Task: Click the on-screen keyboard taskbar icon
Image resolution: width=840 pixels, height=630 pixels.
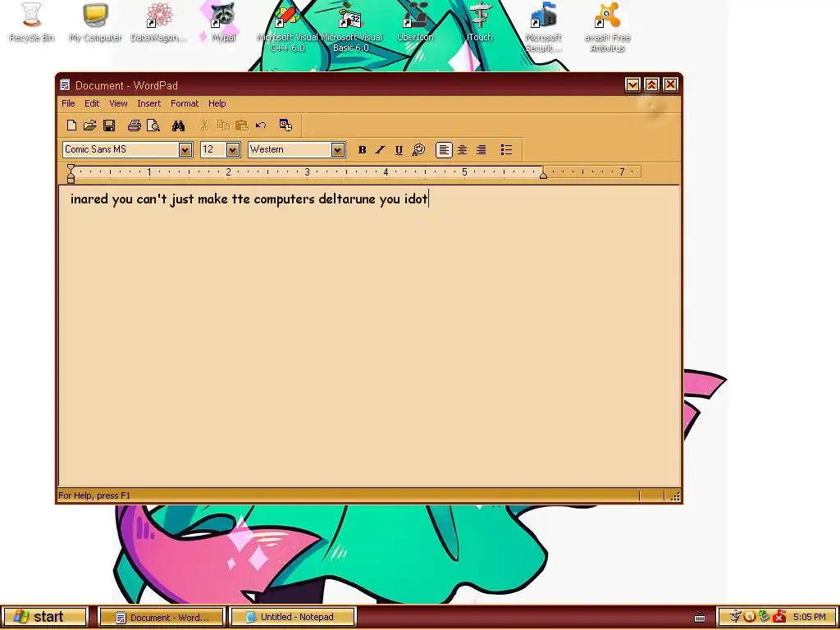Action: (700, 617)
